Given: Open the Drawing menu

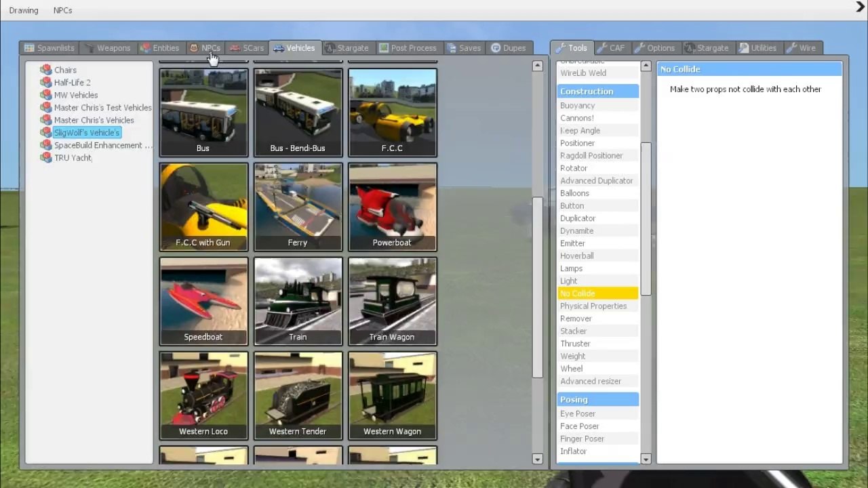Looking at the screenshot, I should (x=24, y=10).
